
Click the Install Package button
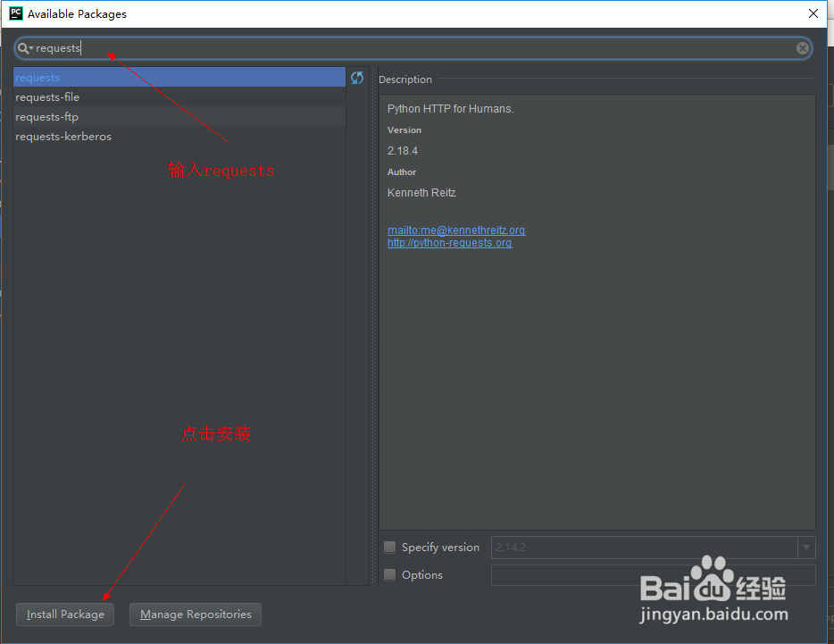[65, 615]
